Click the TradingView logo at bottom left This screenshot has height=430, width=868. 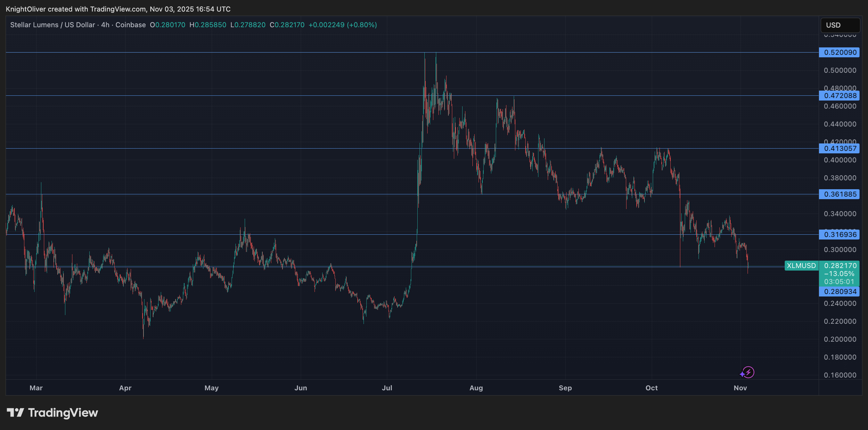52,413
